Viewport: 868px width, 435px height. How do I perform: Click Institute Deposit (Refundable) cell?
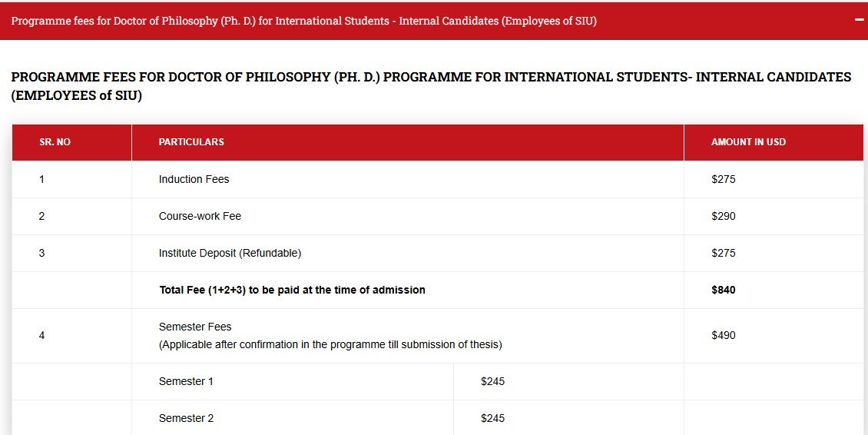coord(230,253)
